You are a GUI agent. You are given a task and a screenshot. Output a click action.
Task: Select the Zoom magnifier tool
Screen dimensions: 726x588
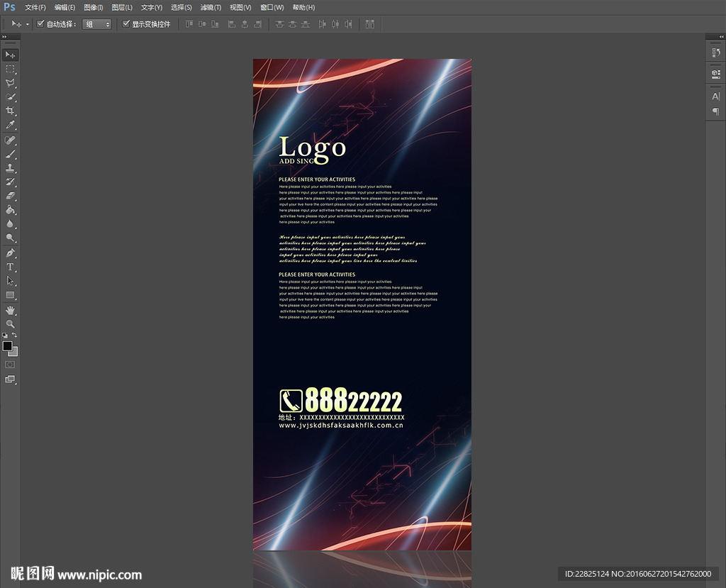(10, 324)
